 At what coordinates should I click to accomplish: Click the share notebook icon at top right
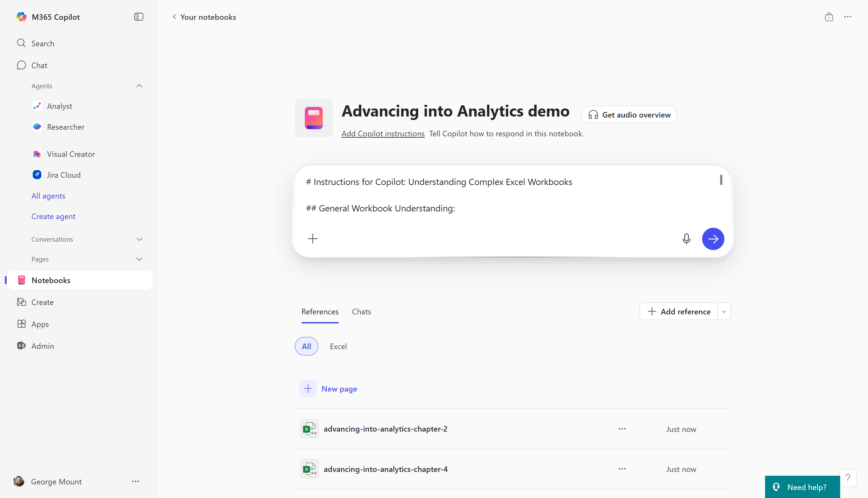(829, 17)
